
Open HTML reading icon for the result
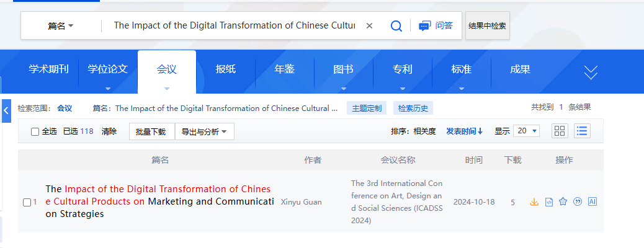tap(548, 202)
